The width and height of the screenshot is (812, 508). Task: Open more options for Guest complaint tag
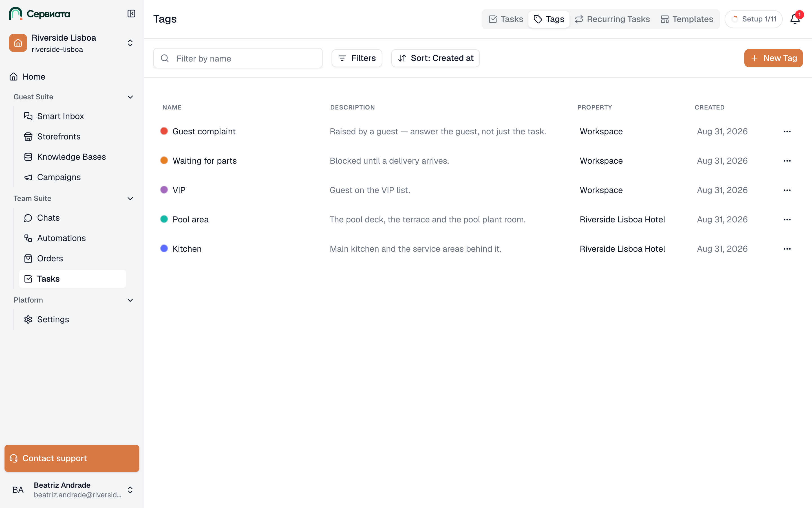pyautogui.click(x=787, y=132)
